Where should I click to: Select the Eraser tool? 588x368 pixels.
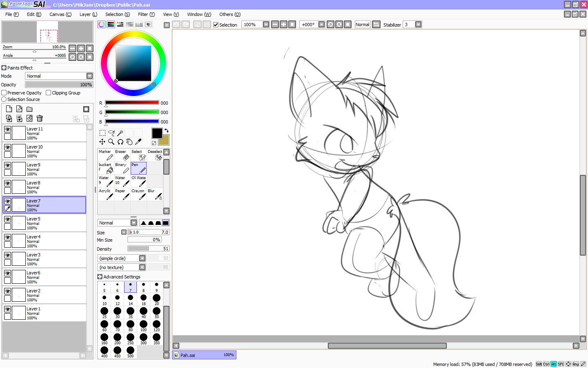122,155
